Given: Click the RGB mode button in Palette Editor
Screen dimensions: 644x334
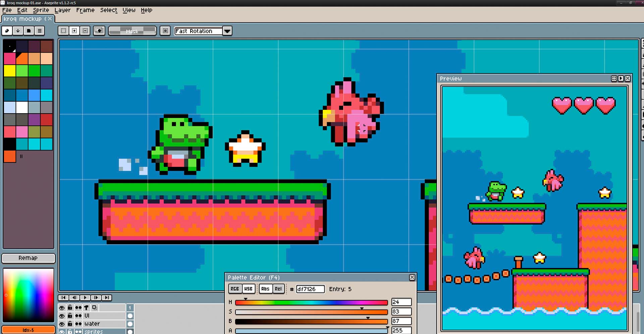Looking at the screenshot, I should coord(235,289).
